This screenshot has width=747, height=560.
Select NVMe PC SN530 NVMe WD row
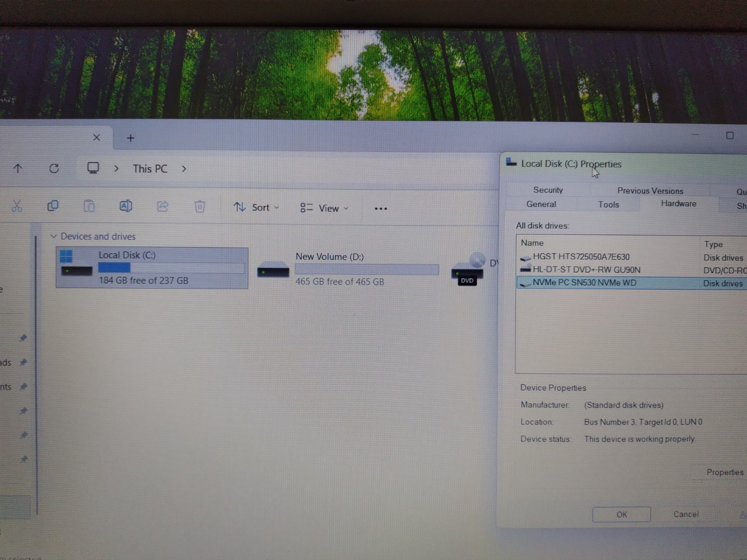click(x=632, y=283)
